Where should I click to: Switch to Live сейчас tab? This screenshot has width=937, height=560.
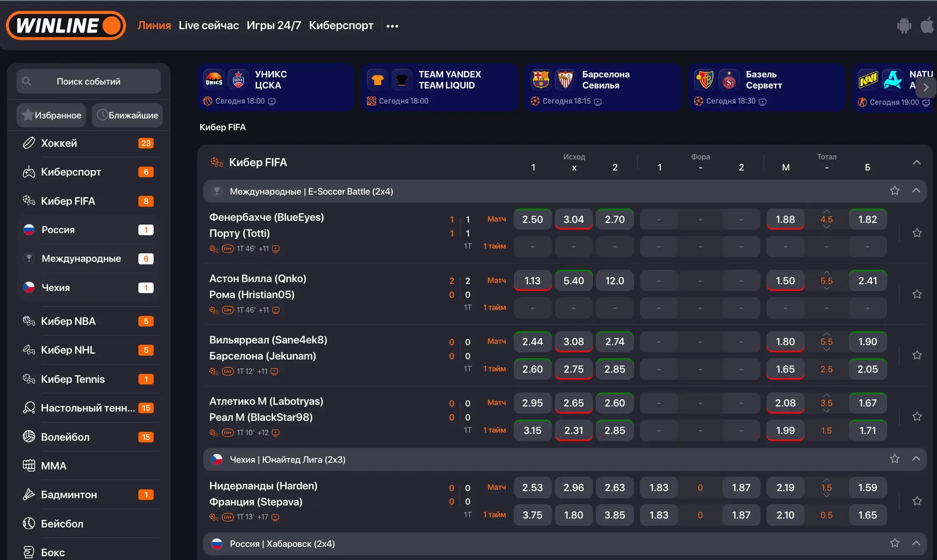(x=209, y=25)
